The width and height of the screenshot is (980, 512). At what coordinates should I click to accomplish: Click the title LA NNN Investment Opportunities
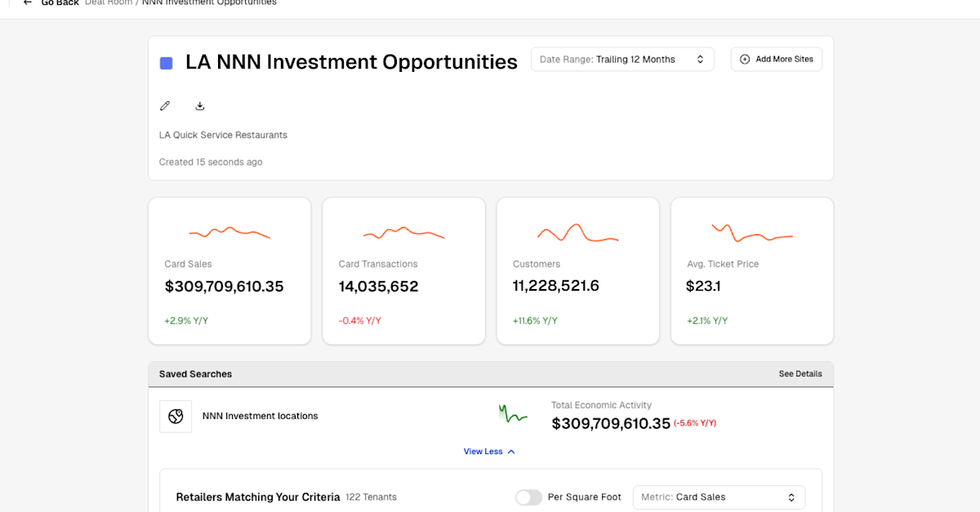point(351,62)
